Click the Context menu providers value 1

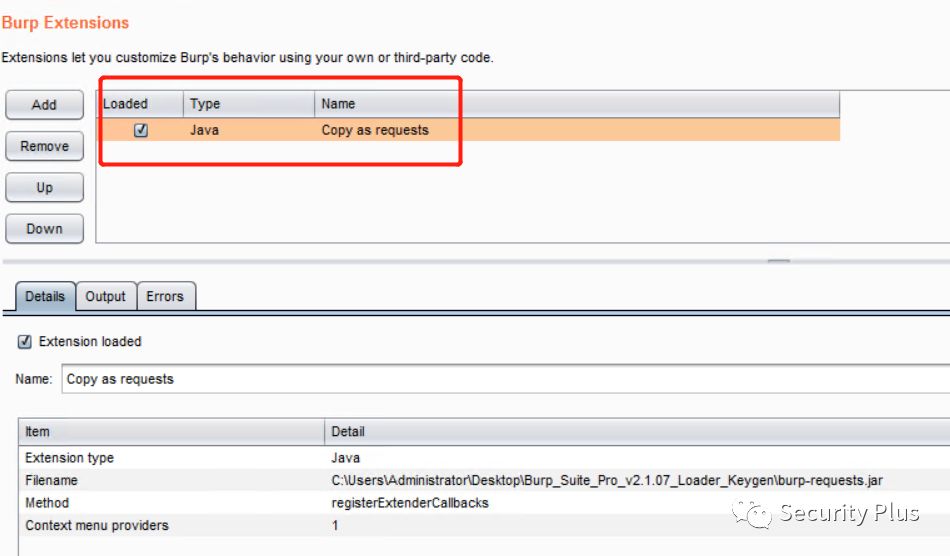click(334, 525)
